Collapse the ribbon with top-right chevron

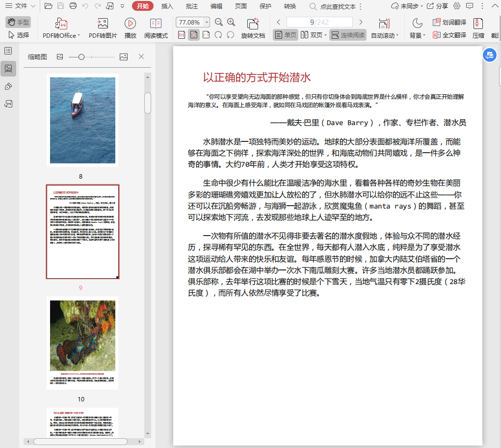[494, 6]
